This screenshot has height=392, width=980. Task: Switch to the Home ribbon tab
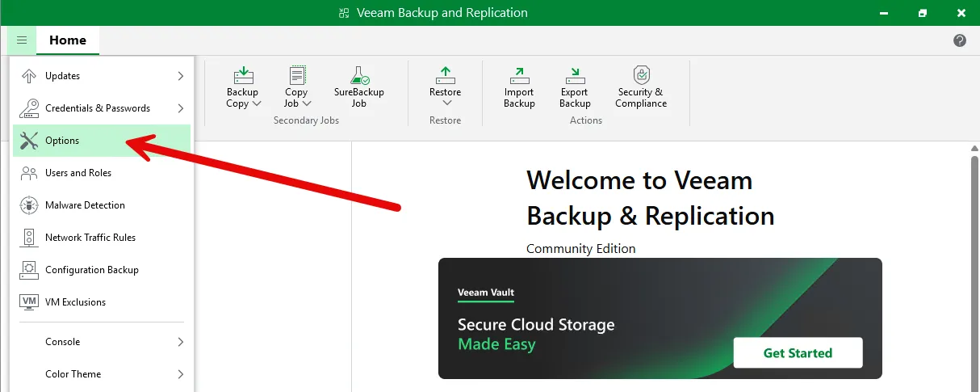tap(68, 40)
